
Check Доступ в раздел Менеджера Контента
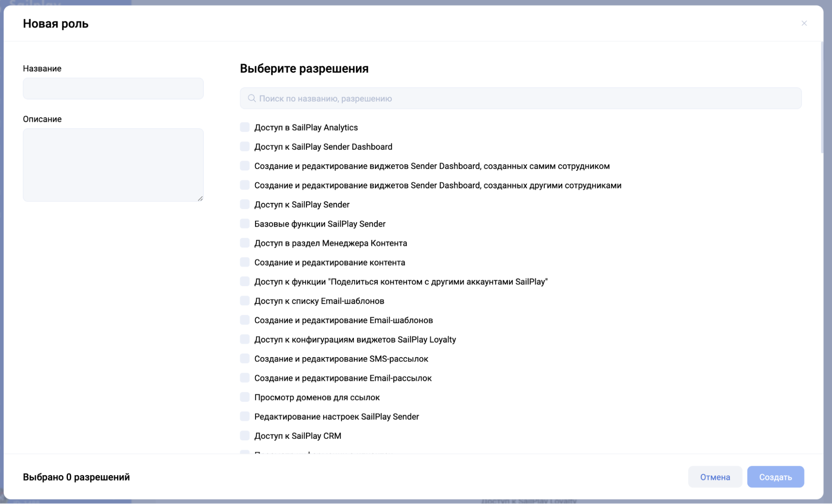click(245, 243)
